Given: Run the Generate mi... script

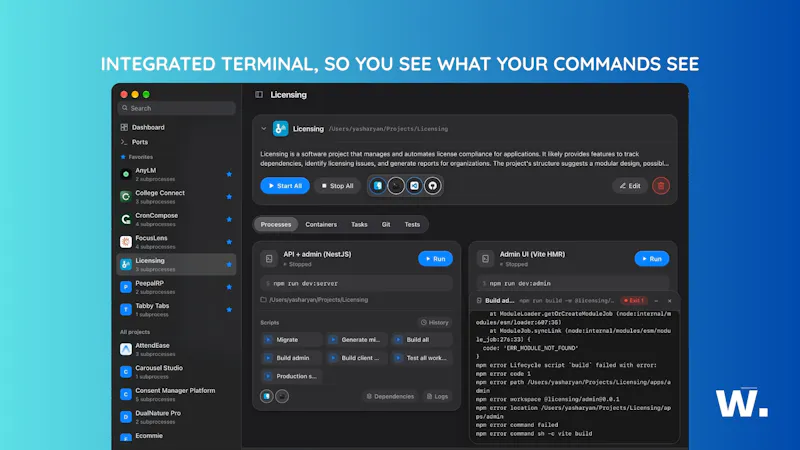Looking at the screenshot, I should click(357, 339).
